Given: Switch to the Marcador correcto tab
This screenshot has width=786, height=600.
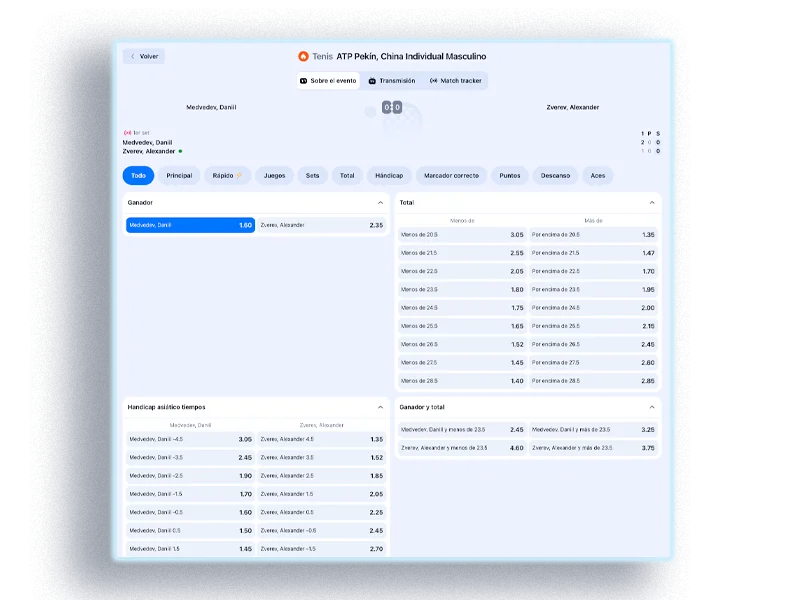Looking at the screenshot, I should 451,176.
